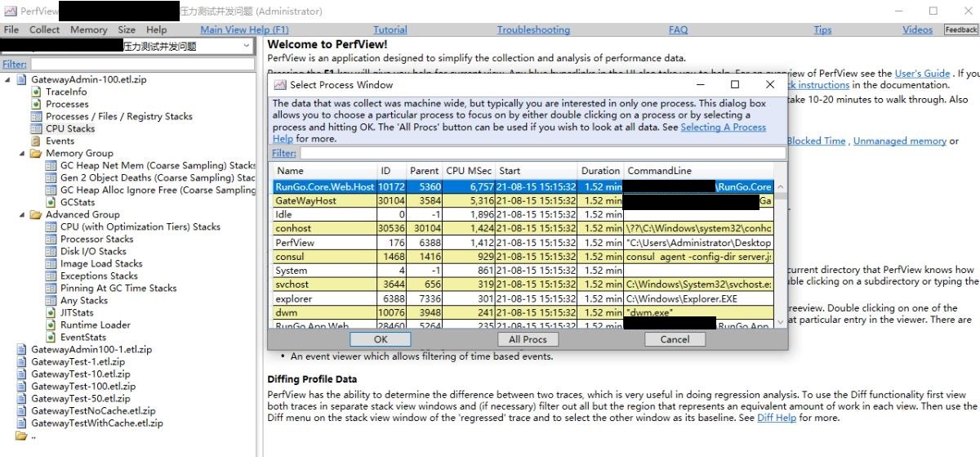Open the Size menu
The height and width of the screenshot is (457, 980).
[127, 29]
